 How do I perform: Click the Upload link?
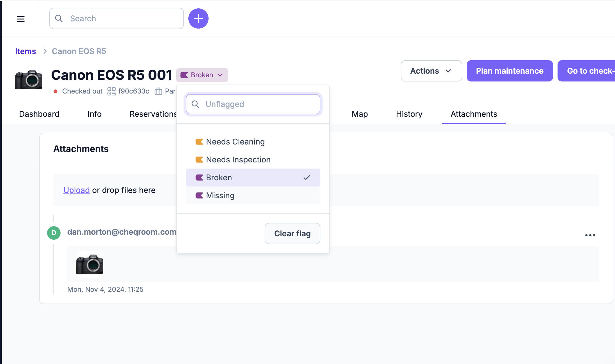point(77,190)
